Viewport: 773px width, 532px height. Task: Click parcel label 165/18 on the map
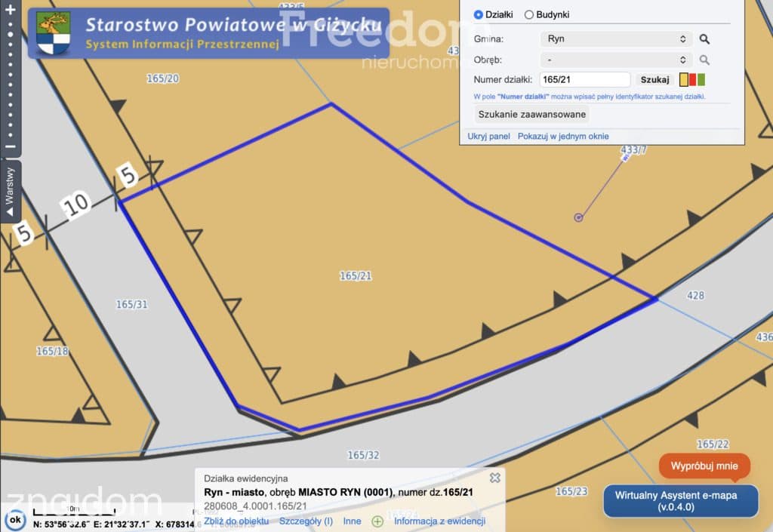click(x=52, y=351)
